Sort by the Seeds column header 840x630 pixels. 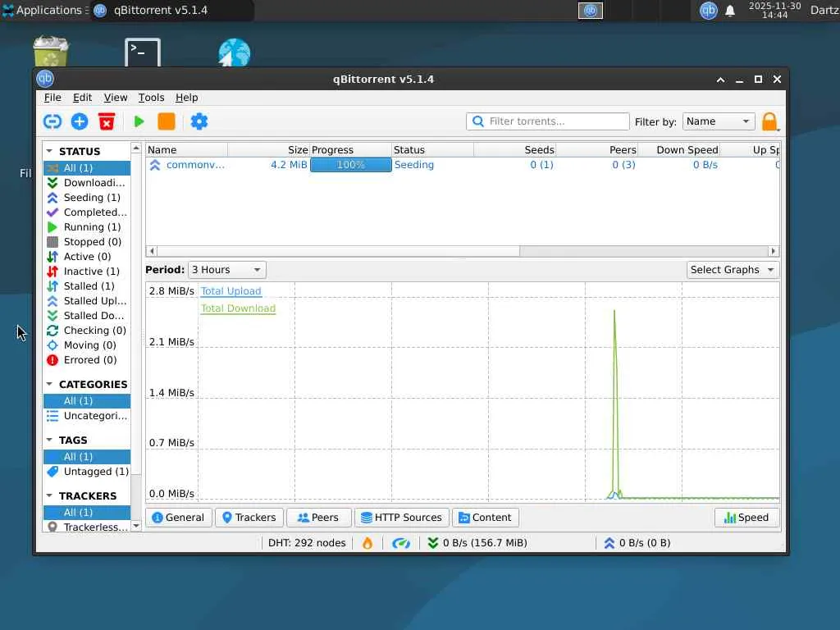[514, 150]
